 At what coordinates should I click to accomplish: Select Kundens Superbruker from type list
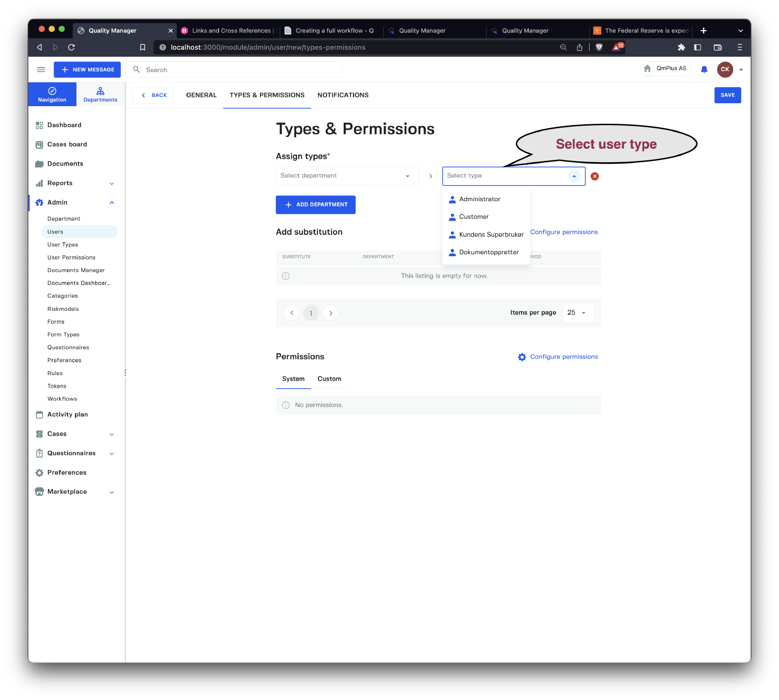point(491,235)
